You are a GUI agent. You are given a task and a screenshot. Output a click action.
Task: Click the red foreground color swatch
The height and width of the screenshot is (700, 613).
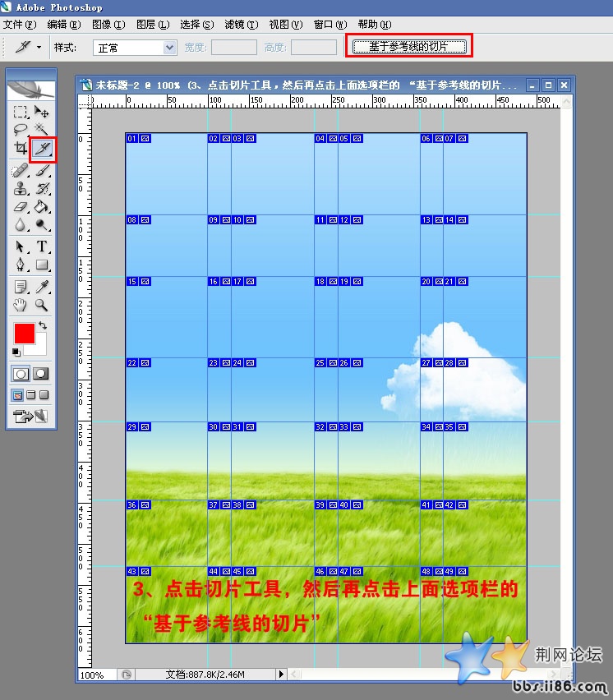tap(24, 334)
